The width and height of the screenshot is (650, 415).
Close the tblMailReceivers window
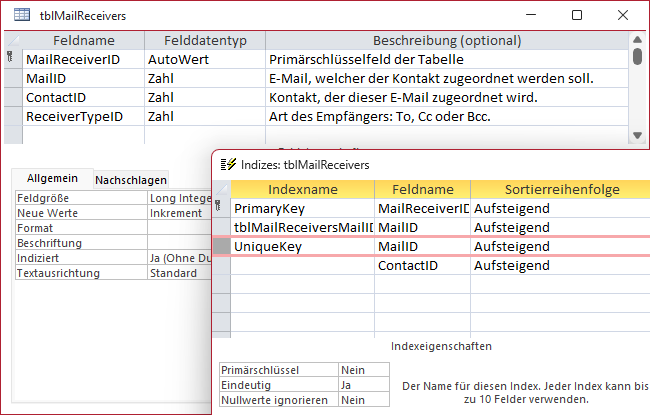point(623,15)
